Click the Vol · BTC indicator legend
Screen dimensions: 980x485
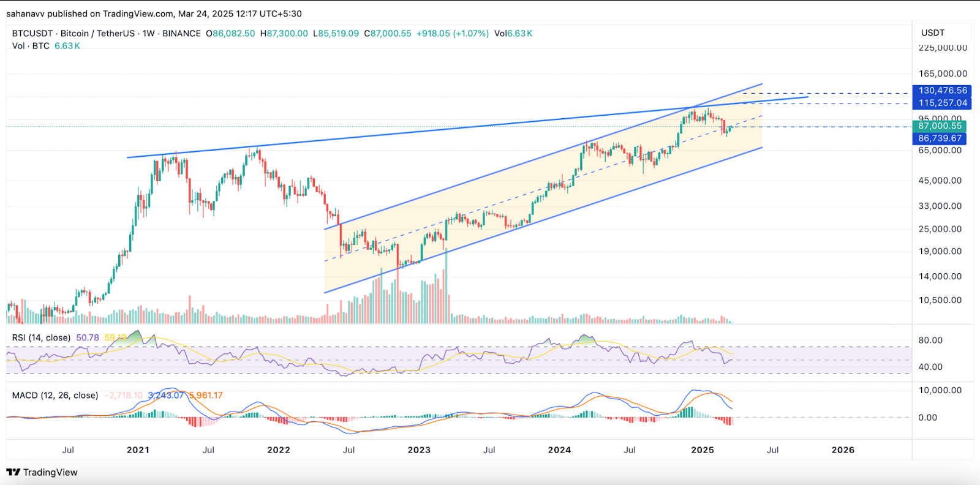[31, 46]
